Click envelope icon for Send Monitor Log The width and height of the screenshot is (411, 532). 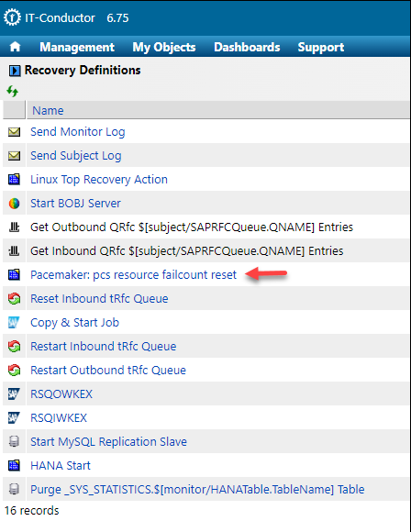(x=15, y=132)
